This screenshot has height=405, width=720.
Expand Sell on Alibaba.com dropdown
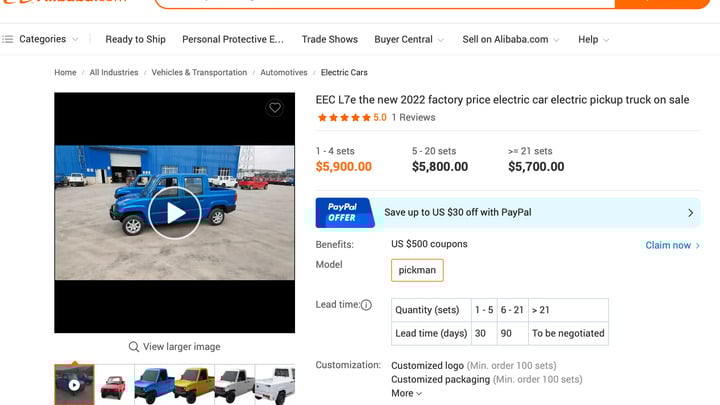(511, 39)
